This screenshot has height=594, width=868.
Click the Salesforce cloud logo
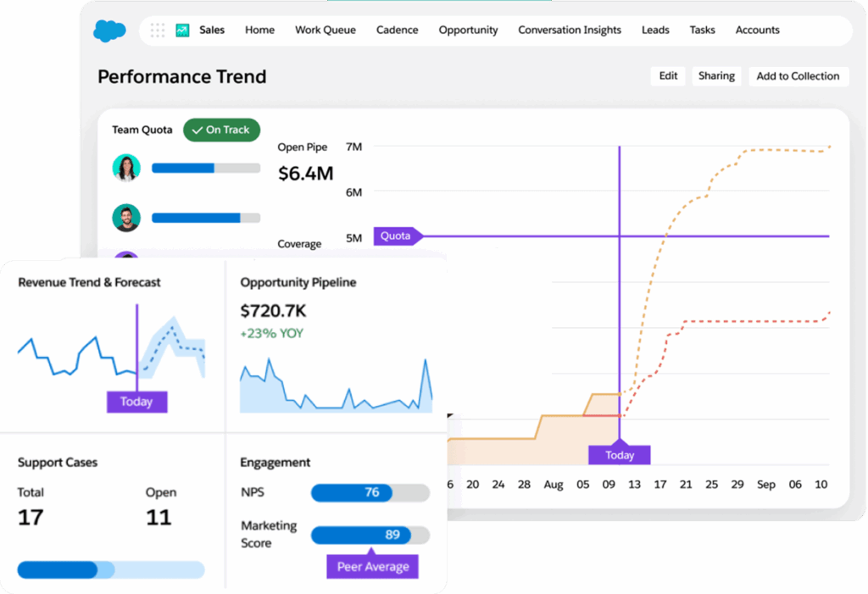coord(109,31)
